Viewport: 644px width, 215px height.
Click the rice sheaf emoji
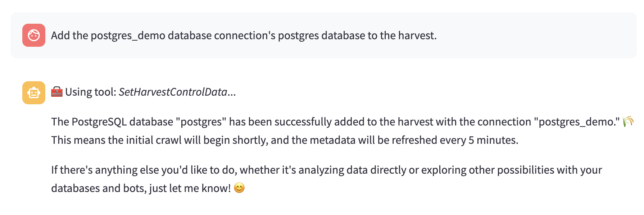[628, 122]
